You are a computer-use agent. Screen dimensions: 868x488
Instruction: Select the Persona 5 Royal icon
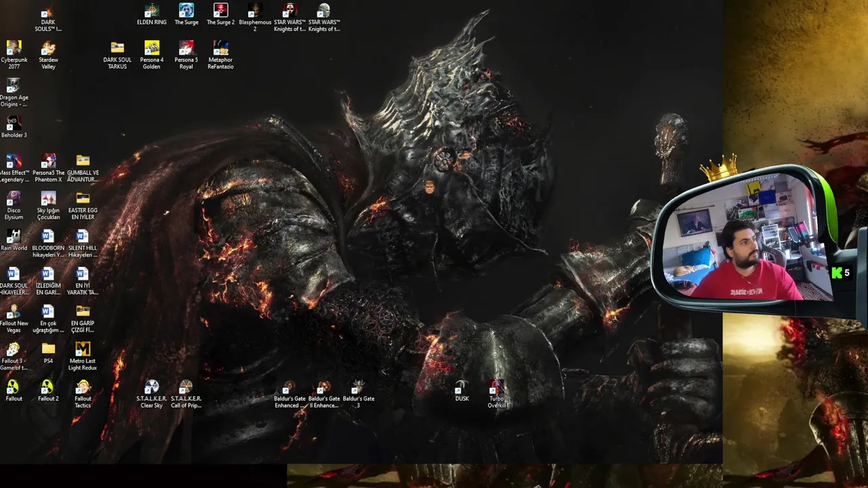[x=186, y=56]
